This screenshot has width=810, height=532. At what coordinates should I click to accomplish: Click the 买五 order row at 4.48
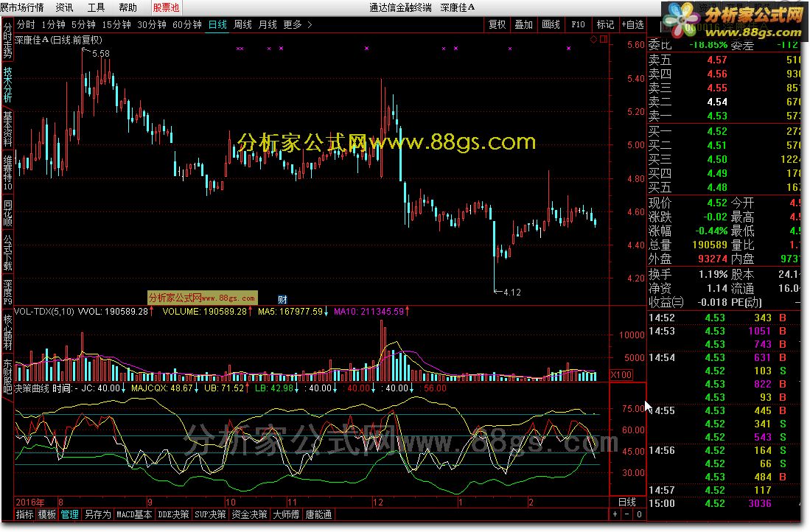point(724,187)
